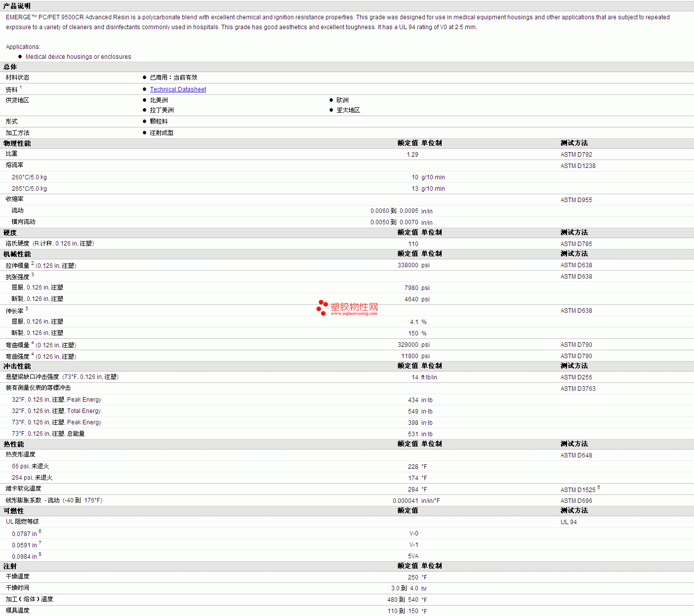The image size is (694, 616).
Task: Click the flexural modulus value 329000
Action: pyautogui.click(x=408, y=345)
